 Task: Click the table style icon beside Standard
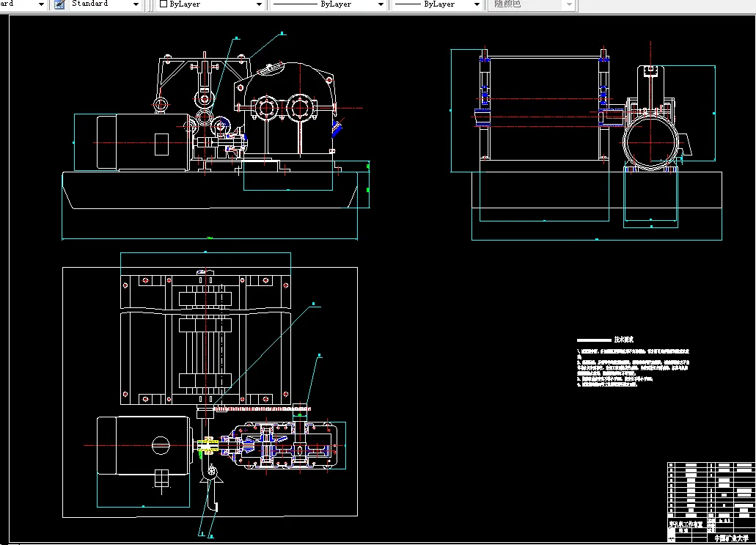click(59, 4)
